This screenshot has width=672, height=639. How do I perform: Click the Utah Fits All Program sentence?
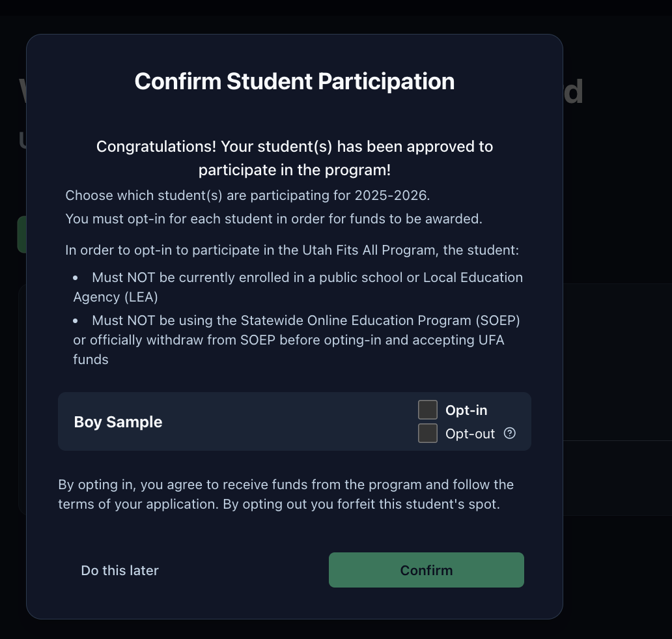click(x=292, y=250)
